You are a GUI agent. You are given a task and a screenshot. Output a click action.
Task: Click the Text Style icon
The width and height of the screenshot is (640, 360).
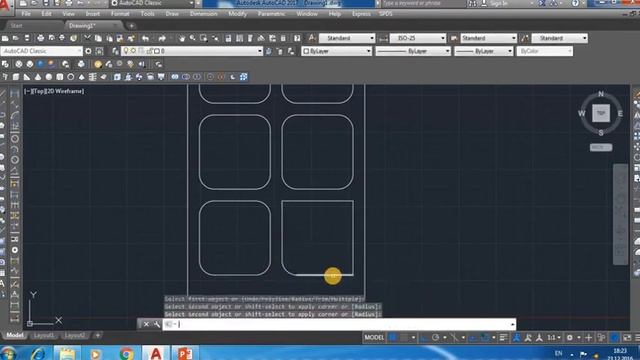tap(311, 38)
